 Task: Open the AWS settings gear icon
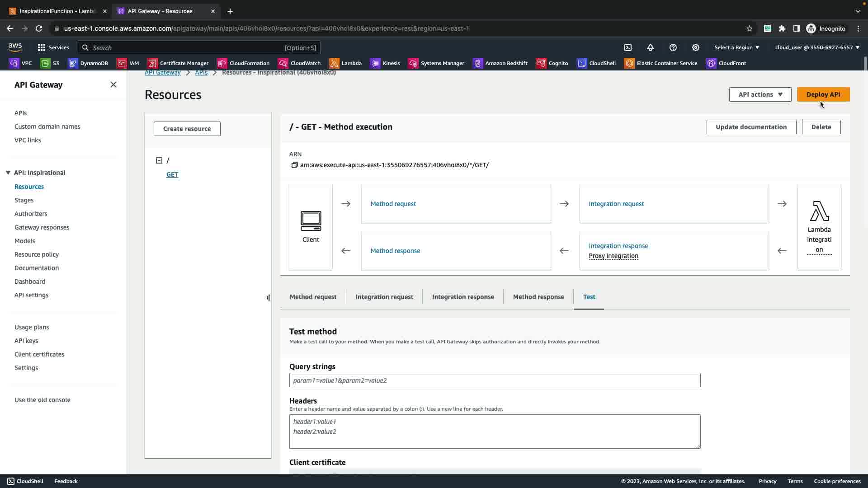click(x=696, y=47)
